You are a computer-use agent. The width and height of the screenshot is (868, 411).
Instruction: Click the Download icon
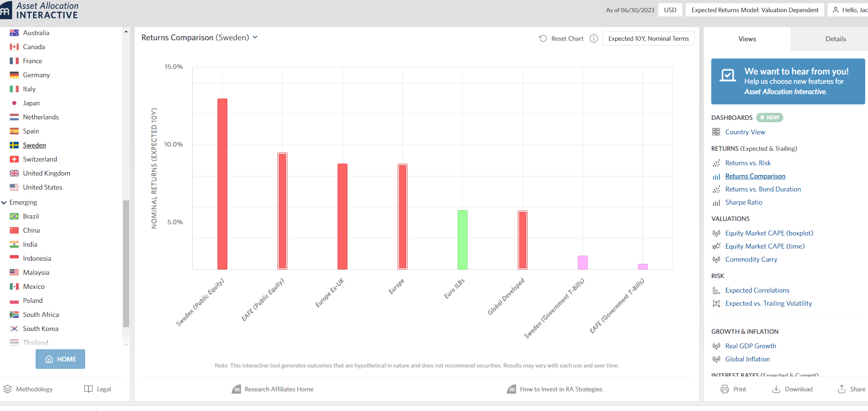pos(776,389)
